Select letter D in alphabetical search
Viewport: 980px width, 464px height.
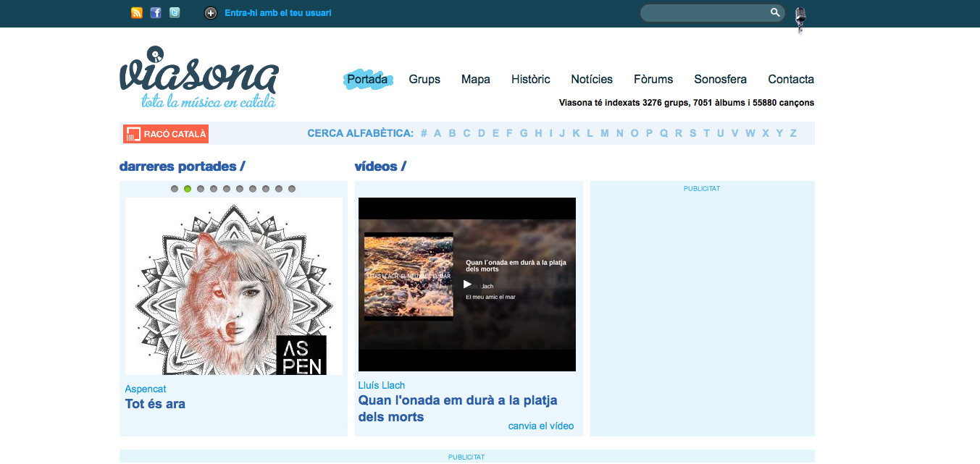click(482, 133)
